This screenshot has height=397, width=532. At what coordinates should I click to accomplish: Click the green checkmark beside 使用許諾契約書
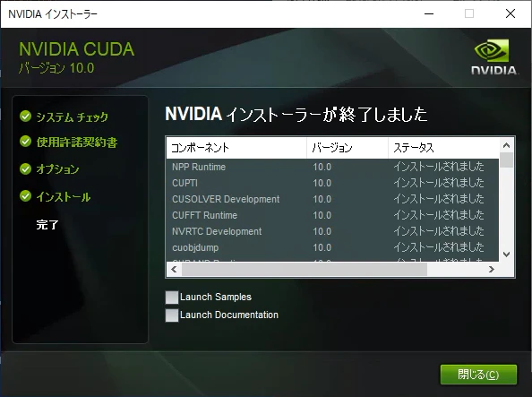pos(25,142)
